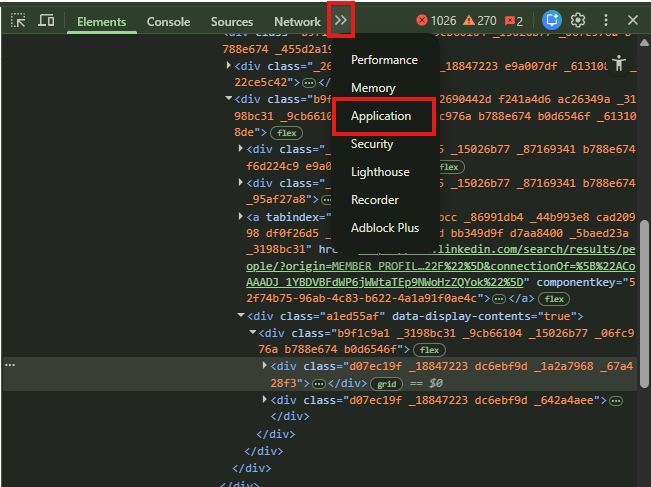Select Memory from the overflow menu
The width and height of the screenshot is (651, 487).
[x=373, y=88]
